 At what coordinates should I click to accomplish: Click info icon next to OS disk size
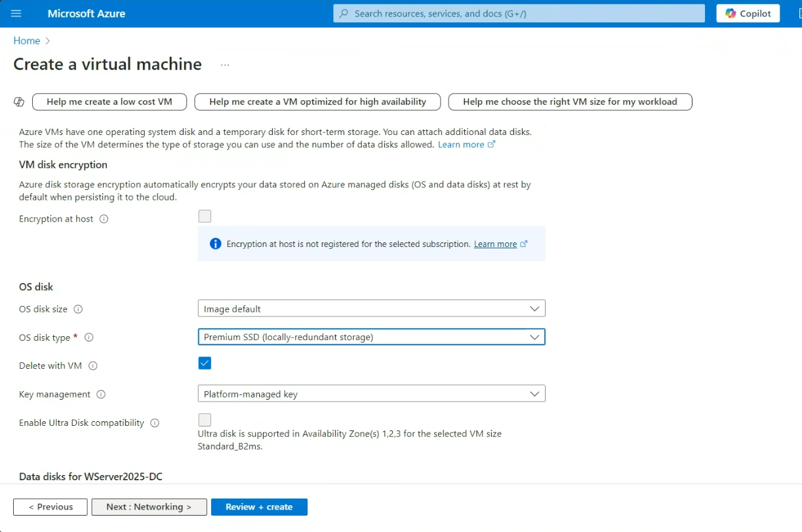(x=78, y=309)
